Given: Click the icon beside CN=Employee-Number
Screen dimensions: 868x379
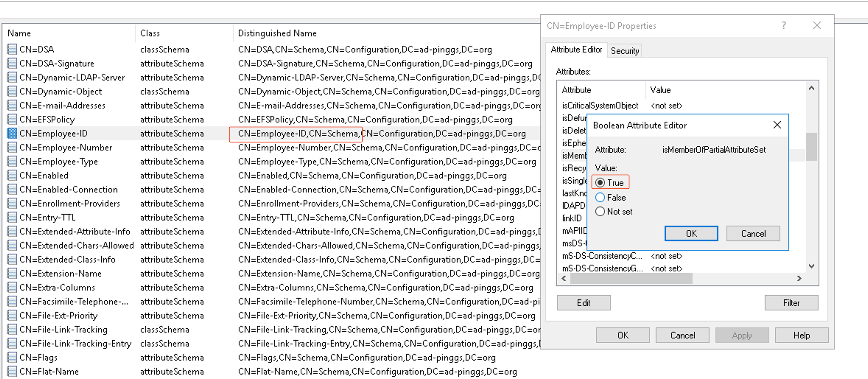Looking at the screenshot, I should point(12,147).
